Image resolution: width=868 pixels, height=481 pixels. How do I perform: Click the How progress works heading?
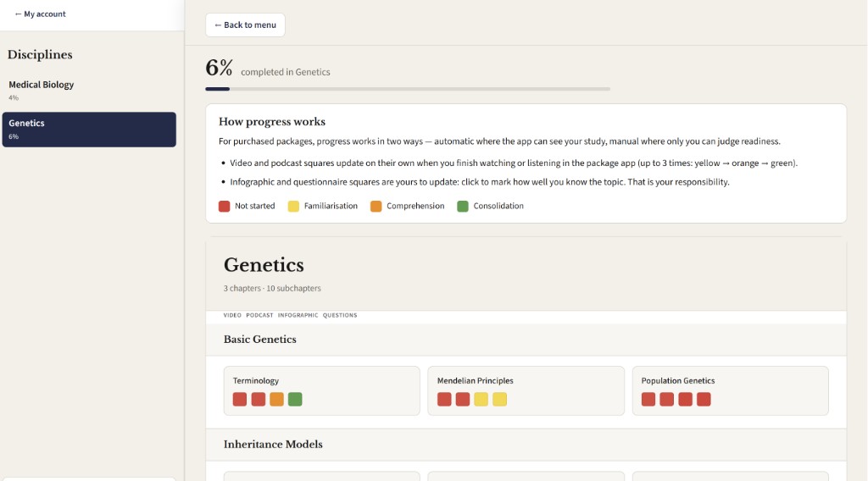point(272,122)
